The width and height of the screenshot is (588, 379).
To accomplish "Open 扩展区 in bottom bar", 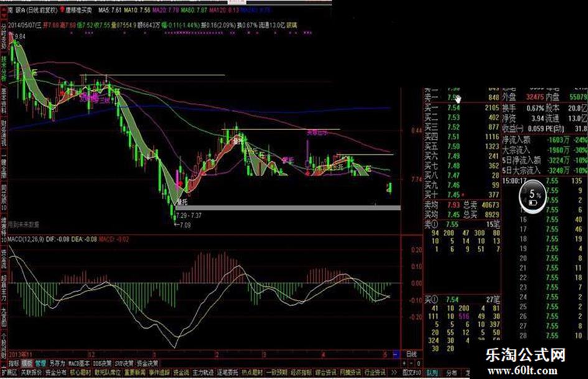I will click(x=9, y=373).
